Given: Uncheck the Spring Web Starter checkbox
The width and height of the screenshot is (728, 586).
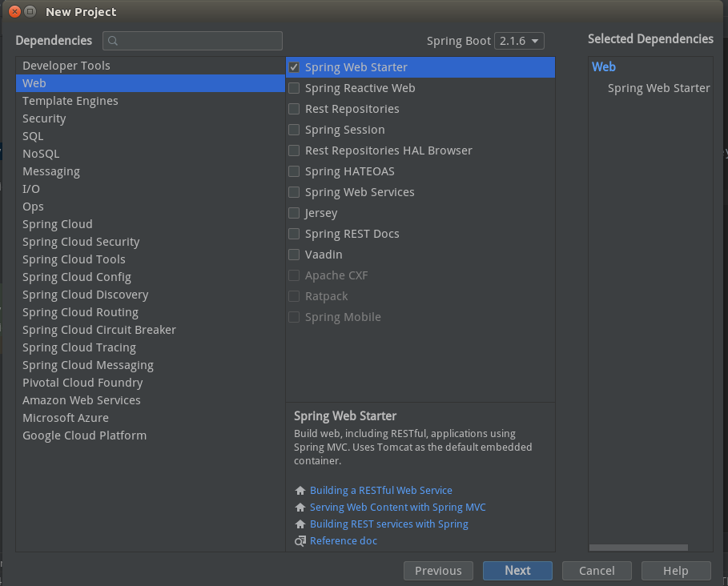Looking at the screenshot, I should point(294,67).
